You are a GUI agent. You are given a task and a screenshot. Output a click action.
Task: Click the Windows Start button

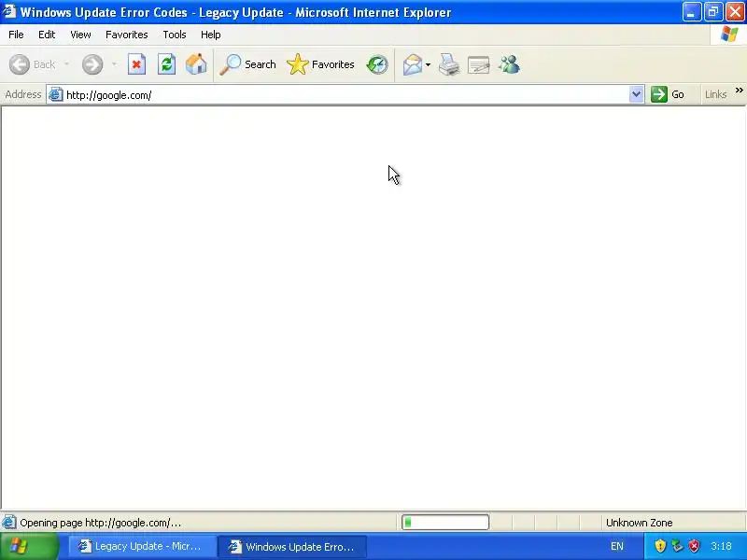click(29, 546)
